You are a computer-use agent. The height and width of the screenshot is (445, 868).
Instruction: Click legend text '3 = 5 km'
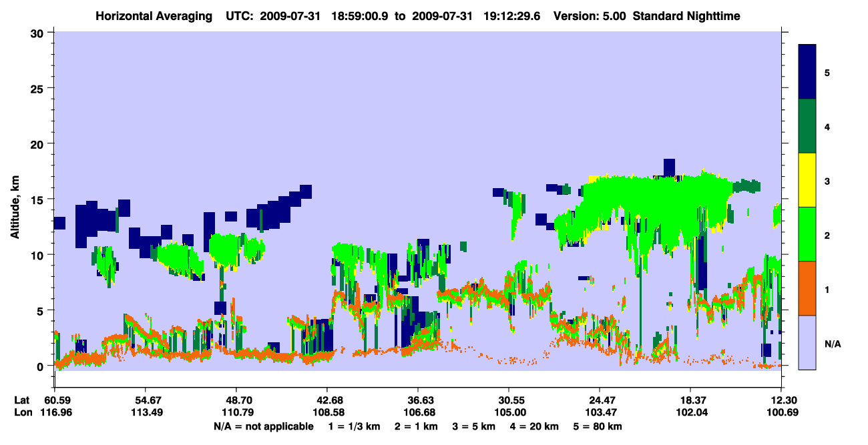pos(474,426)
